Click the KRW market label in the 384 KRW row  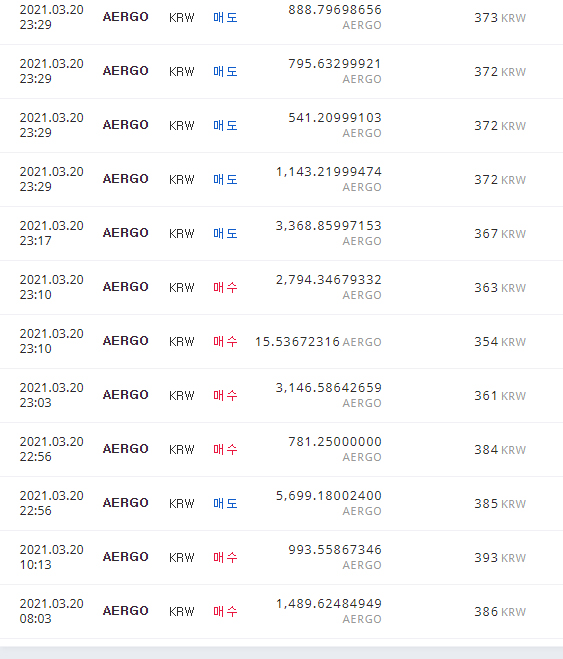click(x=182, y=449)
